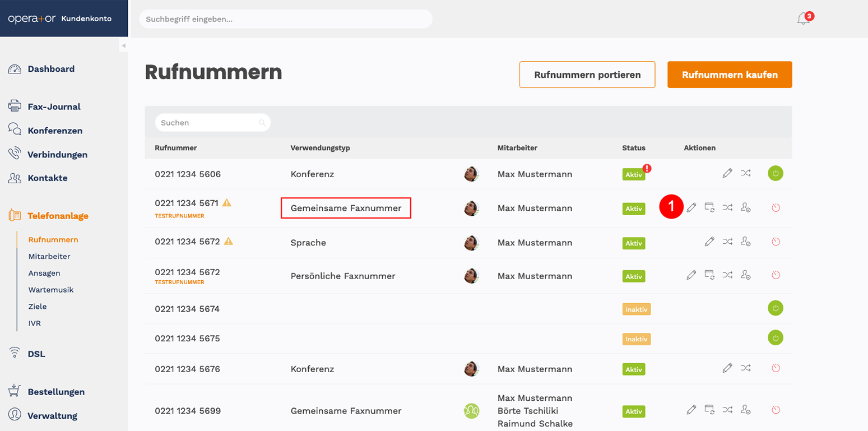The width and height of the screenshot is (868, 431).
Task: Open the notifications bell
Action: click(x=804, y=18)
